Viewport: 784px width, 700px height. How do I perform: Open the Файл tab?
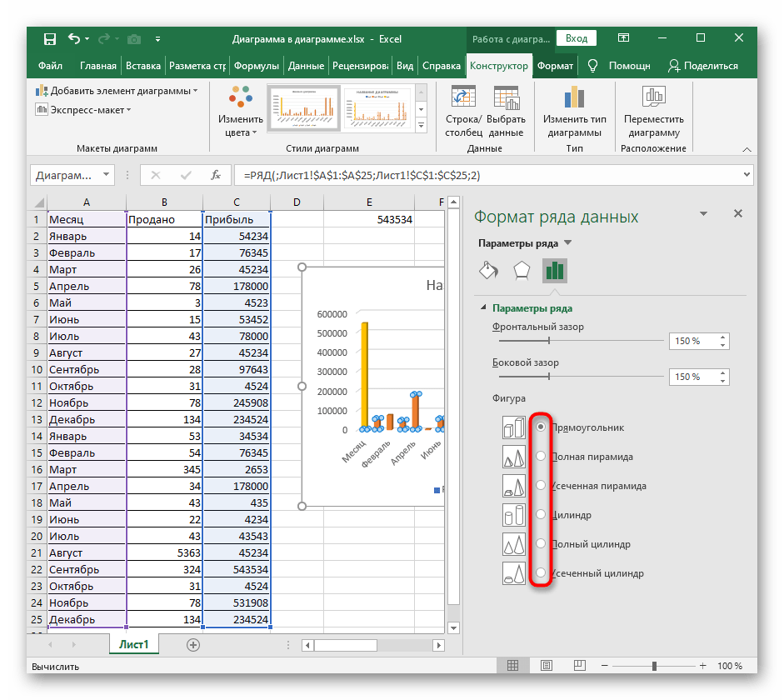(x=50, y=66)
